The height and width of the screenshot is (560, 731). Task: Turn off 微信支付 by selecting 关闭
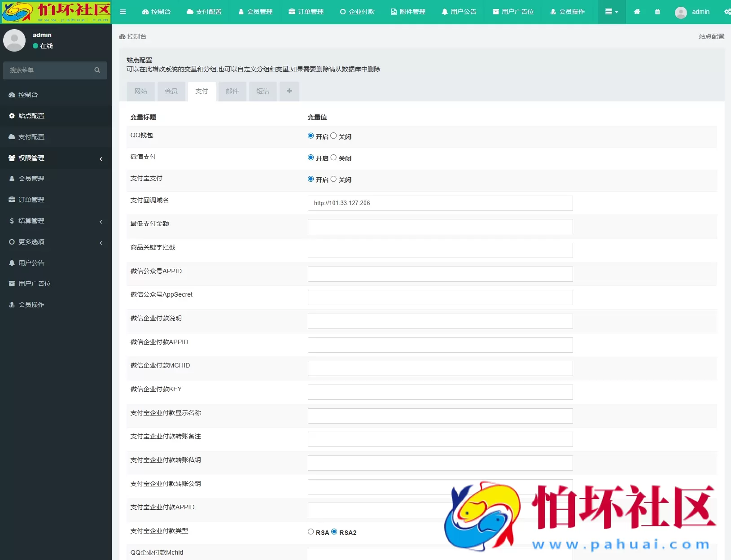334,157
